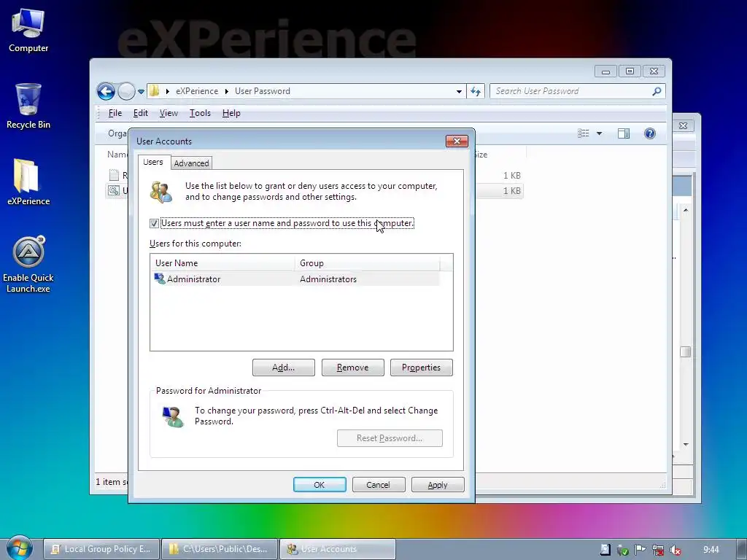Click the scrollbar thumb in background window

(x=686, y=352)
